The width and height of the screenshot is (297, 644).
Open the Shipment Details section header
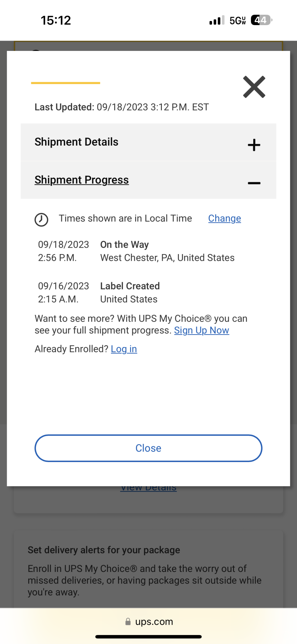pyautogui.click(x=77, y=142)
